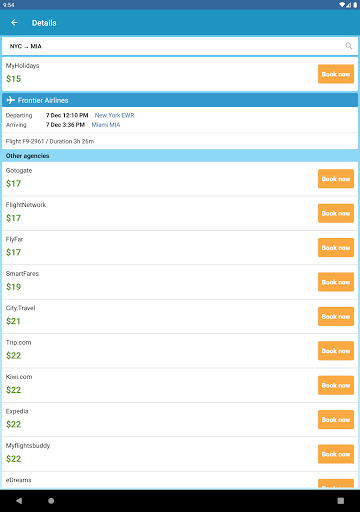Tap Android home circle button

(x=51, y=500)
